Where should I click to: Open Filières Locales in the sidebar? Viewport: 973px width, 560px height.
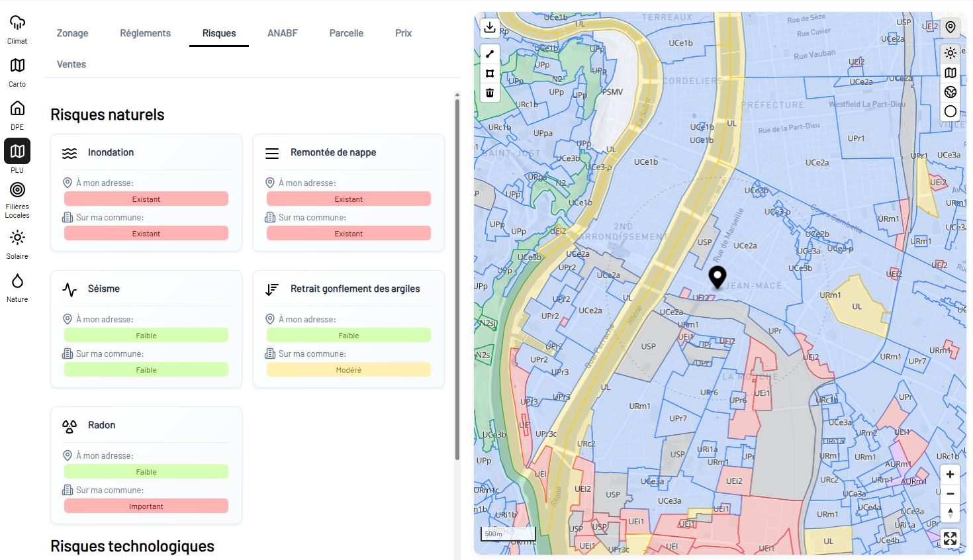point(17,200)
